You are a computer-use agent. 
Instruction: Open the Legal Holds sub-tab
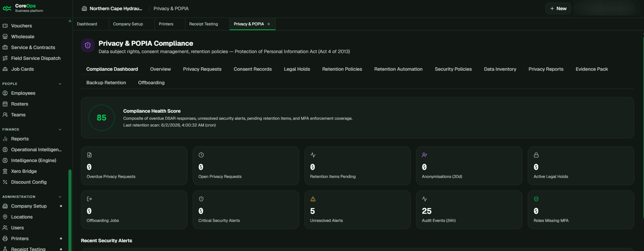tap(297, 69)
